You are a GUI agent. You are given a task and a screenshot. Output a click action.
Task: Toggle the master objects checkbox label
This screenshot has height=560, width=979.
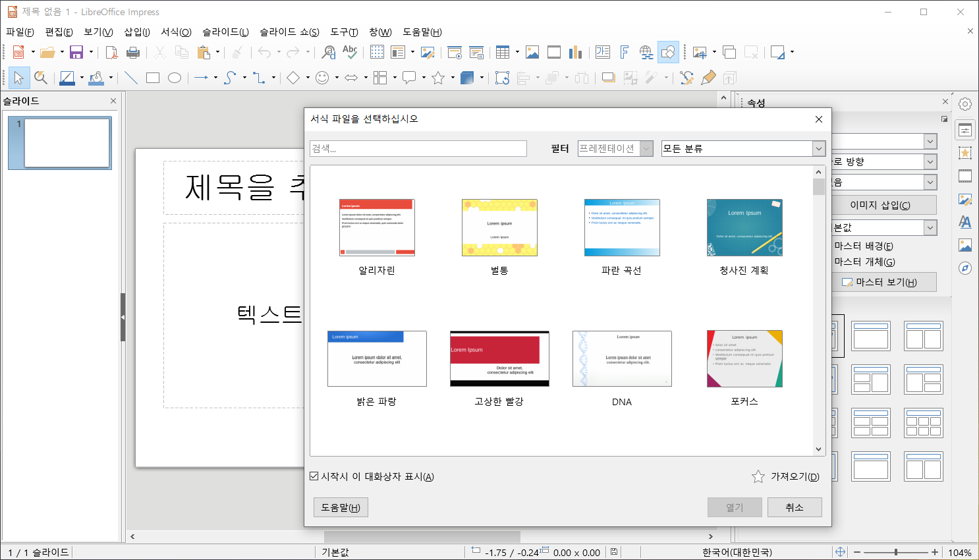(x=865, y=262)
